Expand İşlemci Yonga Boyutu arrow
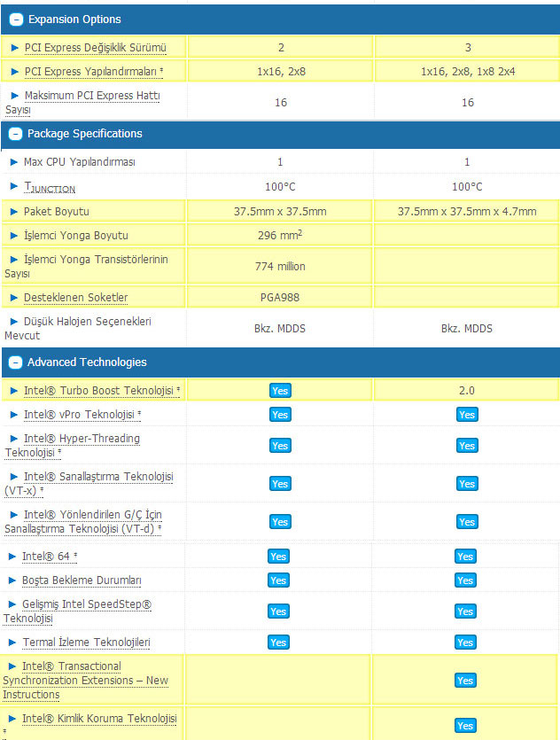This screenshot has width=560, height=740. click(x=14, y=236)
